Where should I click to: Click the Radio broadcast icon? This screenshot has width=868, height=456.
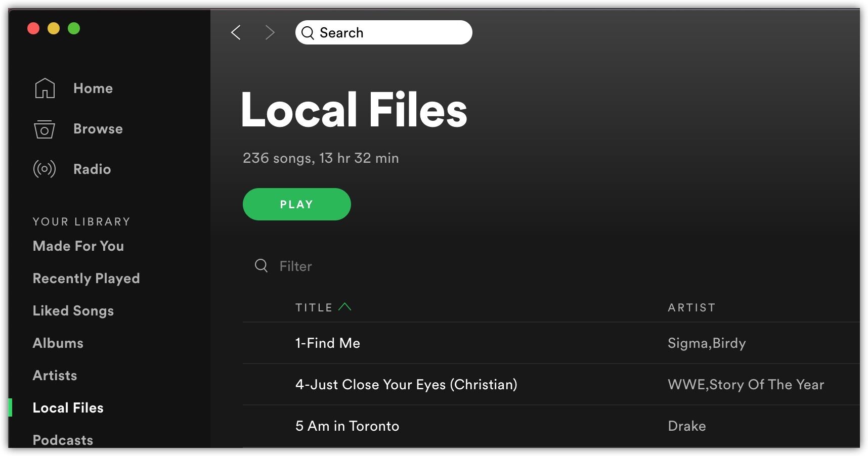pos(45,169)
